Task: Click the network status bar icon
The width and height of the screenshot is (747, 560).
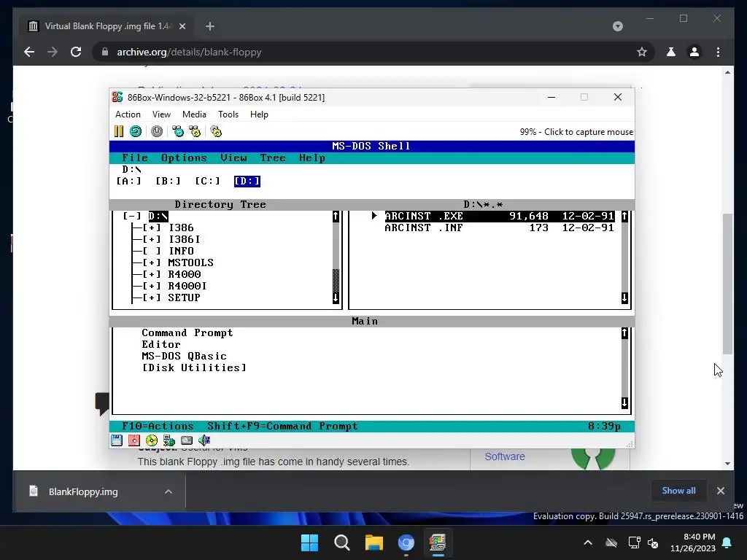Action: [169, 440]
